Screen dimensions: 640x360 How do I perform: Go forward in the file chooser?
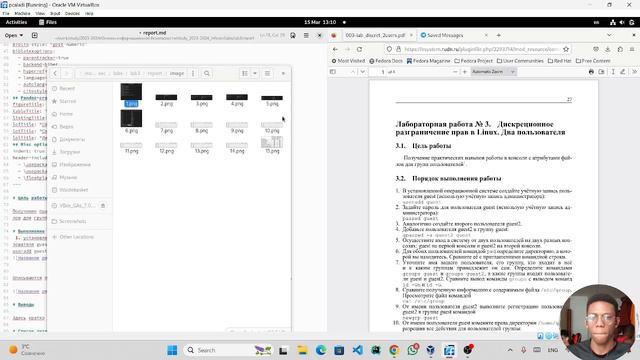[x=67, y=73]
